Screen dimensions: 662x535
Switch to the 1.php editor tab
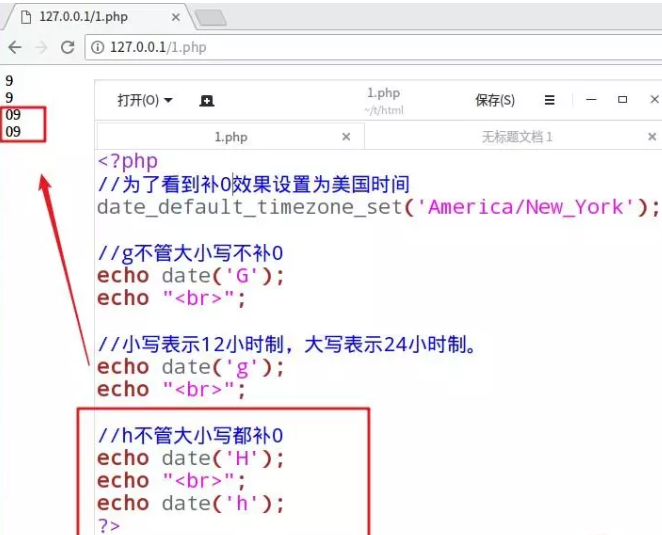[231, 137]
